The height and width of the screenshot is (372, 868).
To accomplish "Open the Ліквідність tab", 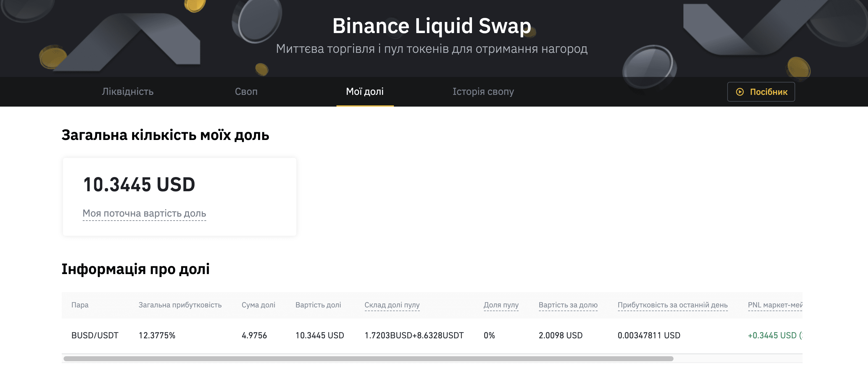I will click(x=128, y=91).
